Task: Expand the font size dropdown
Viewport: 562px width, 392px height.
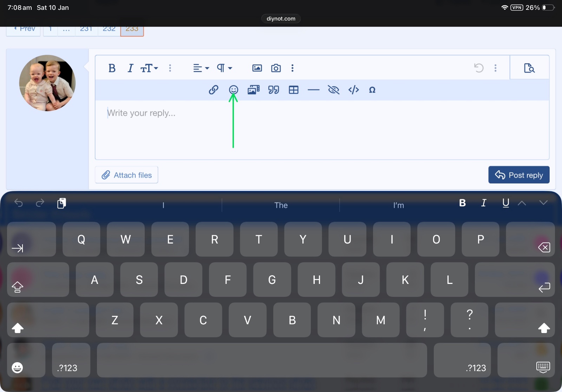Action: point(150,68)
